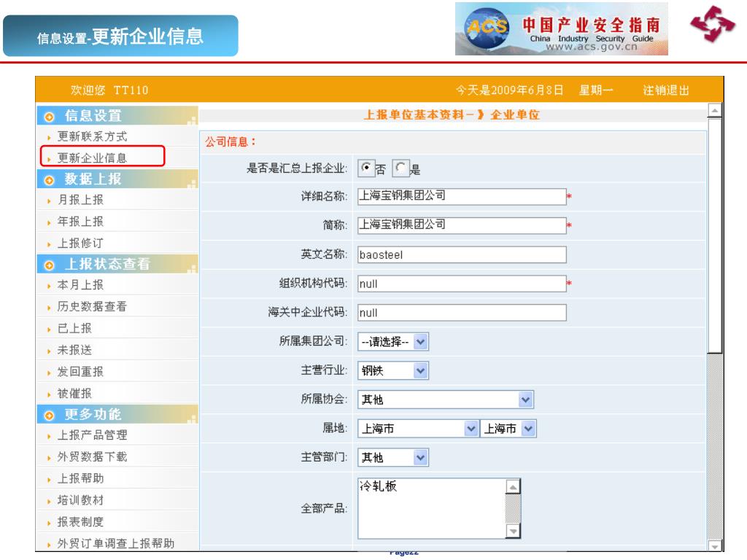
Task: Open 年报上报 in the sidebar
Action: [x=80, y=222]
